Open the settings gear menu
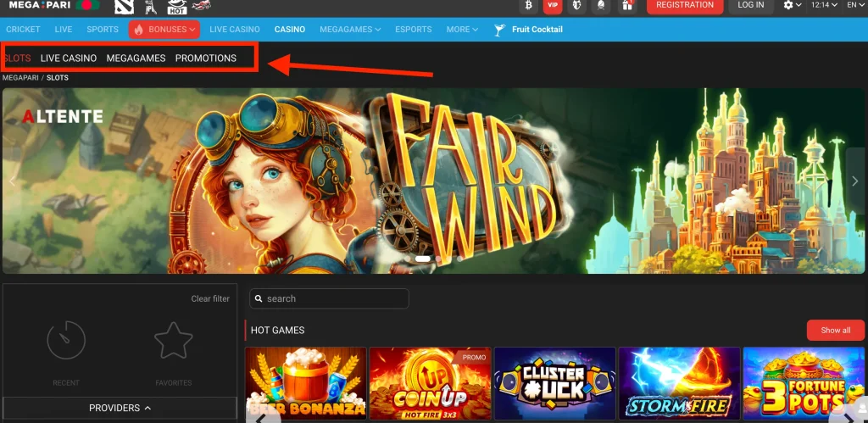 click(793, 5)
